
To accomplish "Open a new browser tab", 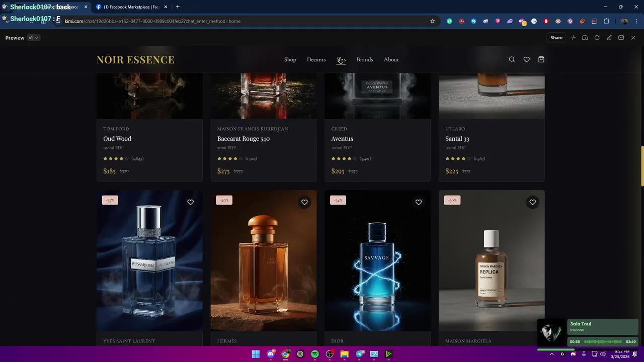I will click(177, 7).
